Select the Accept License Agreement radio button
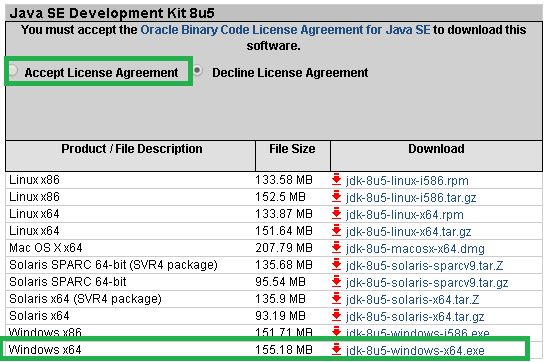Image resolution: width=547 pixels, height=362 pixels. coord(13,71)
